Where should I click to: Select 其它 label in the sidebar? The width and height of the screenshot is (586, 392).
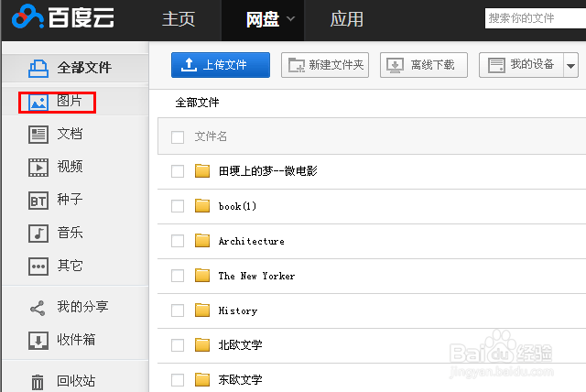pyautogui.click(x=70, y=266)
